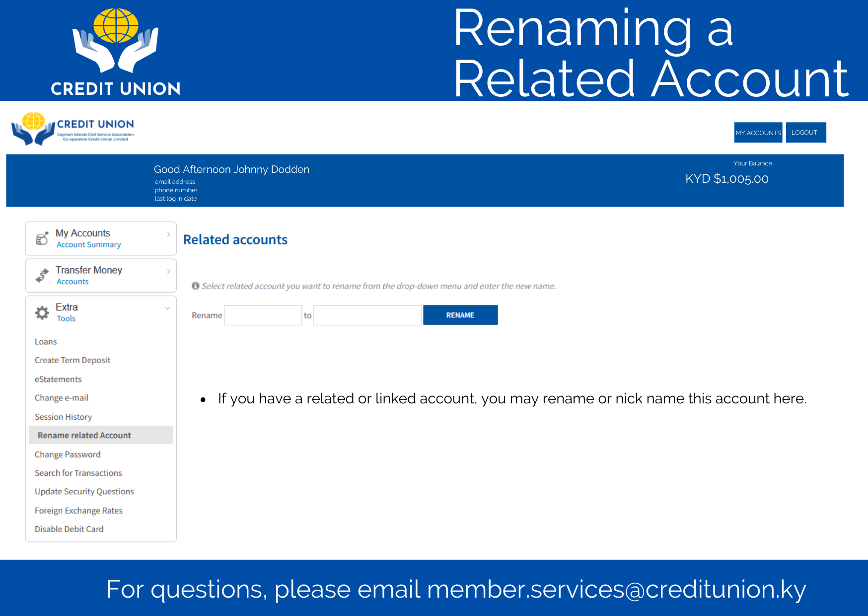
Task: Expand the Transfer Money chevron
Action: click(168, 271)
